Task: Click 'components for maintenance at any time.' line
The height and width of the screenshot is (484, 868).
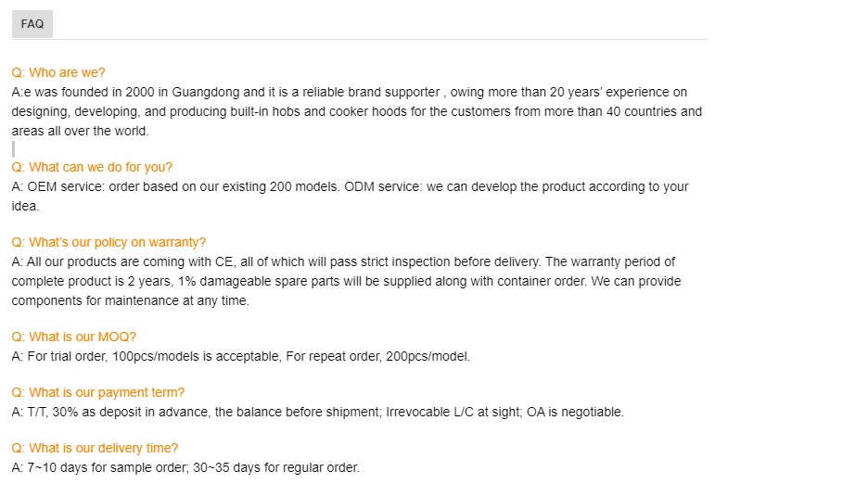Action: tap(130, 300)
